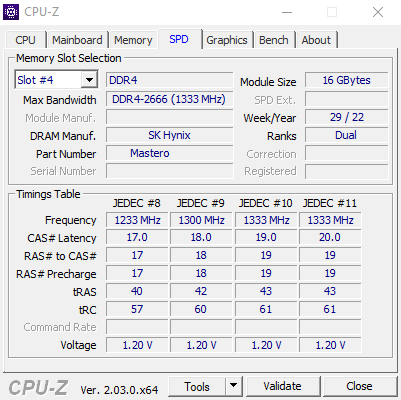Viewport: 401px width, 400px height.
Task: Open the Memory tab
Action: click(x=133, y=40)
